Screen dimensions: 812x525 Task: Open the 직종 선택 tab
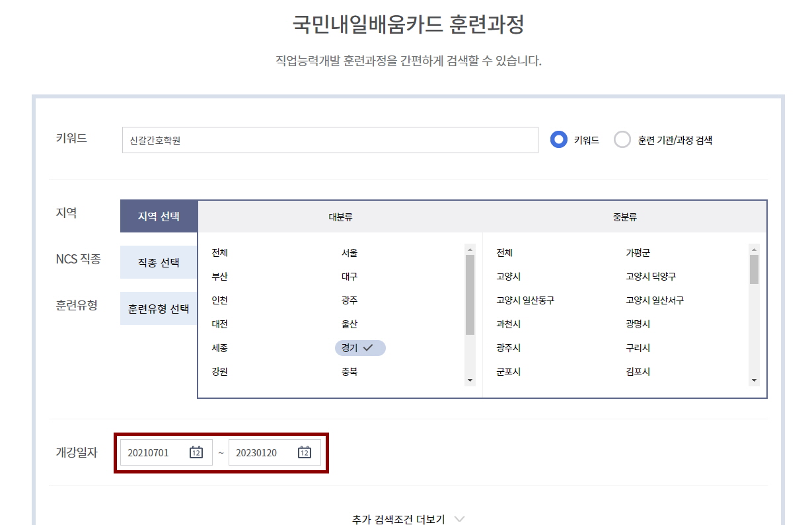coord(159,262)
